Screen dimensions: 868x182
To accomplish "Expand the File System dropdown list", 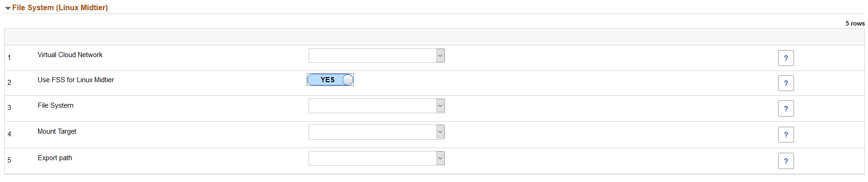I will click(377, 106).
